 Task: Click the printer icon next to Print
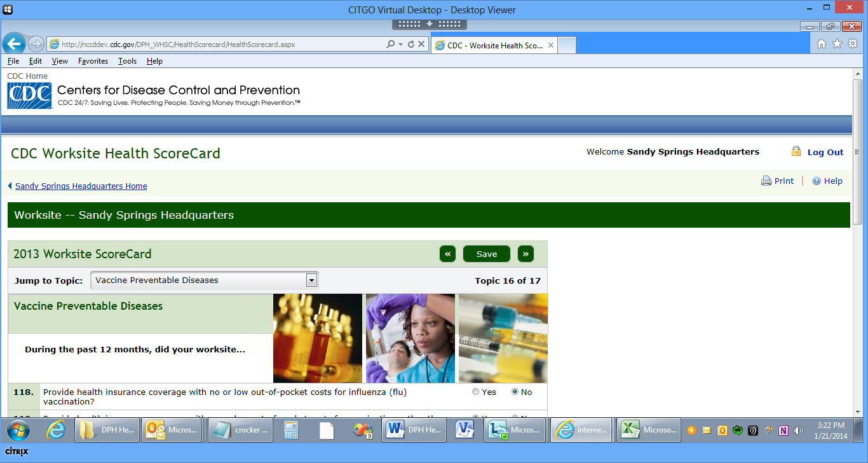click(766, 181)
